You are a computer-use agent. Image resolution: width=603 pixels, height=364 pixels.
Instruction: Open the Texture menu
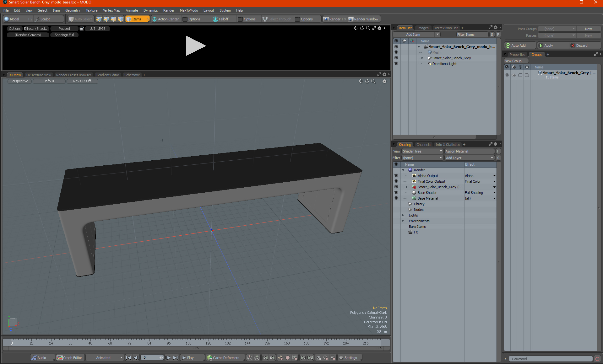click(91, 10)
